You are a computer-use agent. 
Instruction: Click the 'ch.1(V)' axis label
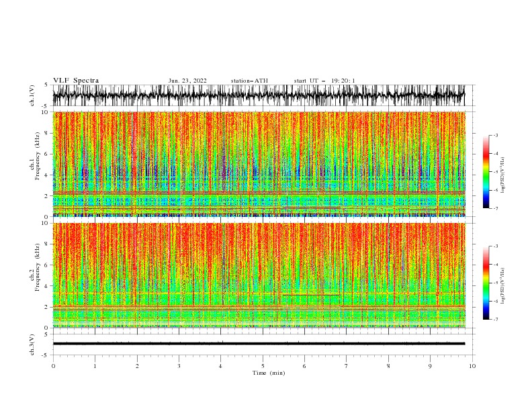click(32, 95)
